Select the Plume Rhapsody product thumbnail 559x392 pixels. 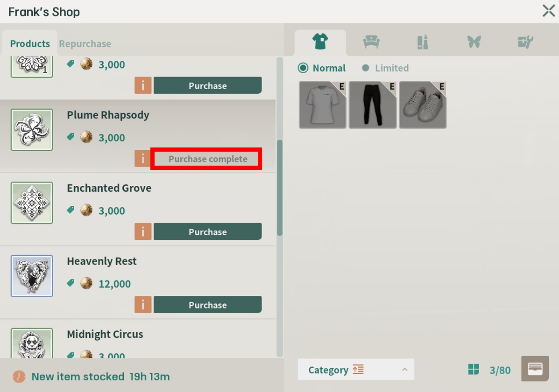(x=32, y=130)
